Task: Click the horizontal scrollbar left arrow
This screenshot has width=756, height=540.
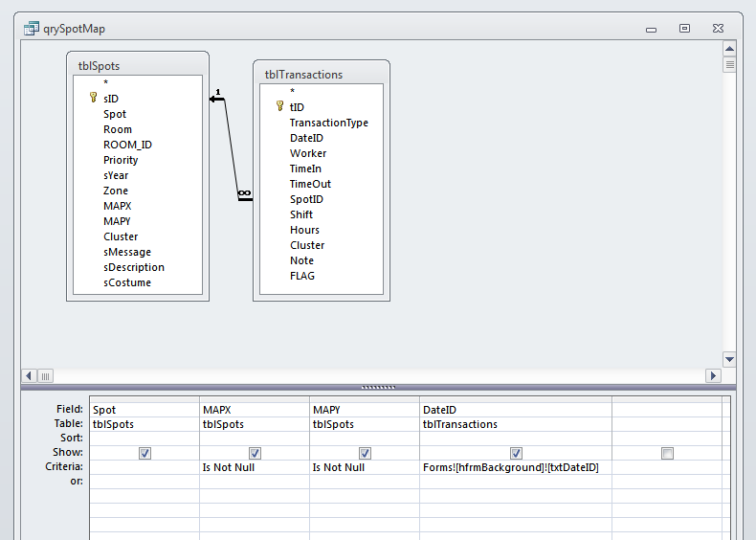Action: click(x=29, y=375)
